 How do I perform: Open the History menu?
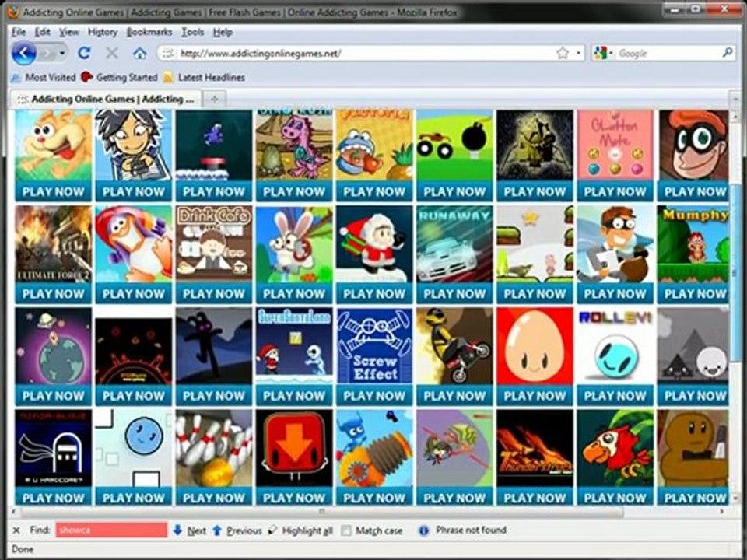[103, 32]
